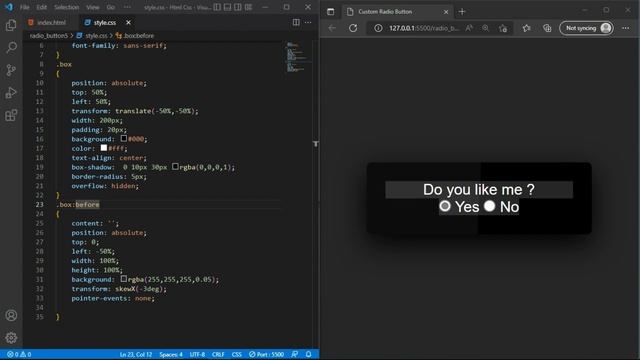Click the feedback icon in status bar
The image size is (640, 360).
tap(294, 354)
